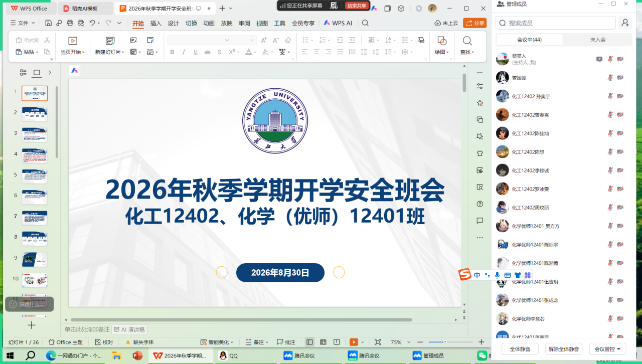The width and height of the screenshot is (642, 364).
Task: Click the cut scissors icon in ribbon
Action: tap(47, 40)
